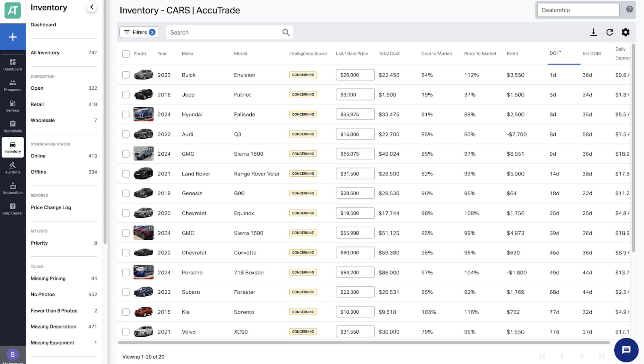Viewport: 644px width, 364px height.
Task: Sort by the Year column header
Action: (x=162, y=53)
